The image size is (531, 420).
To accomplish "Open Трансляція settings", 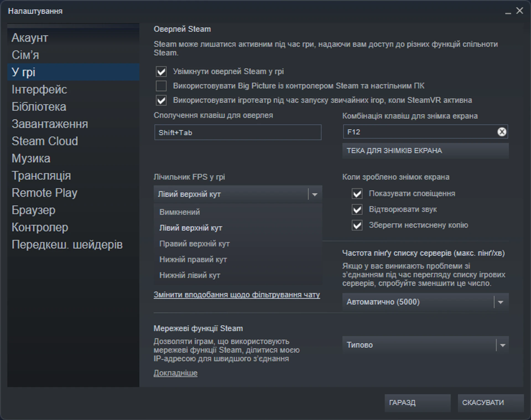I will point(73,175).
